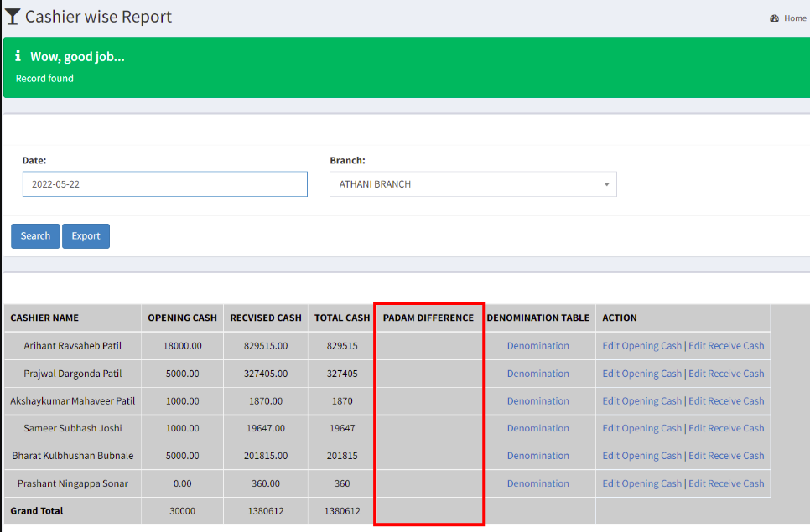Select cashier name Akshaykumar Mahaveer Patil
This screenshot has width=810, height=532.
click(x=73, y=401)
